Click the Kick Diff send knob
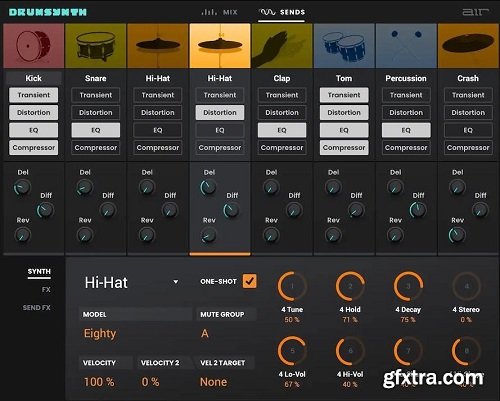 [x=45, y=210]
